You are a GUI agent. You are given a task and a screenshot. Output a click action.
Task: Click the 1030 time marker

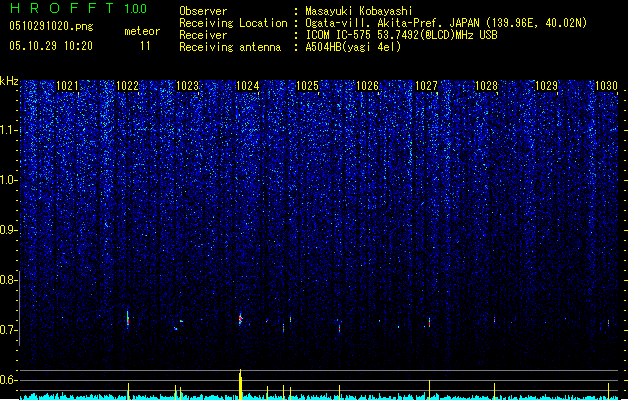click(606, 86)
